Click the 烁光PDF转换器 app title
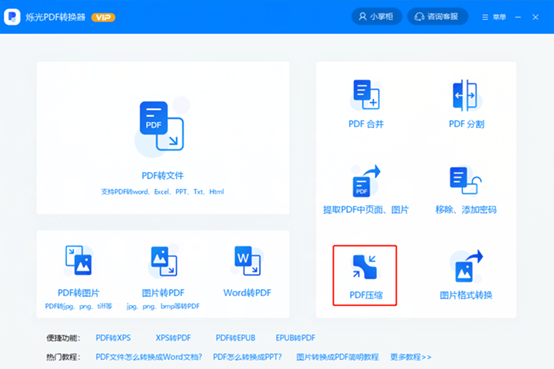Image resolution: width=554 pixels, height=369 pixels. (x=55, y=17)
